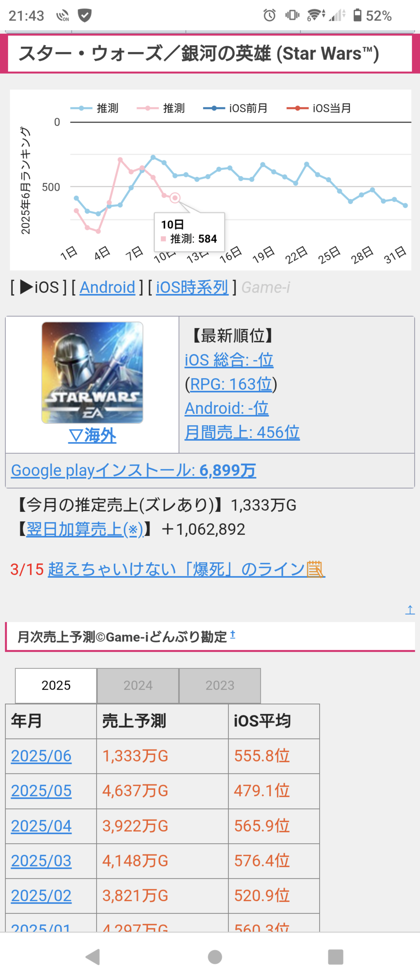Toggle the light blue 推測 legend series
The width and height of the screenshot is (420, 980).
95,108
